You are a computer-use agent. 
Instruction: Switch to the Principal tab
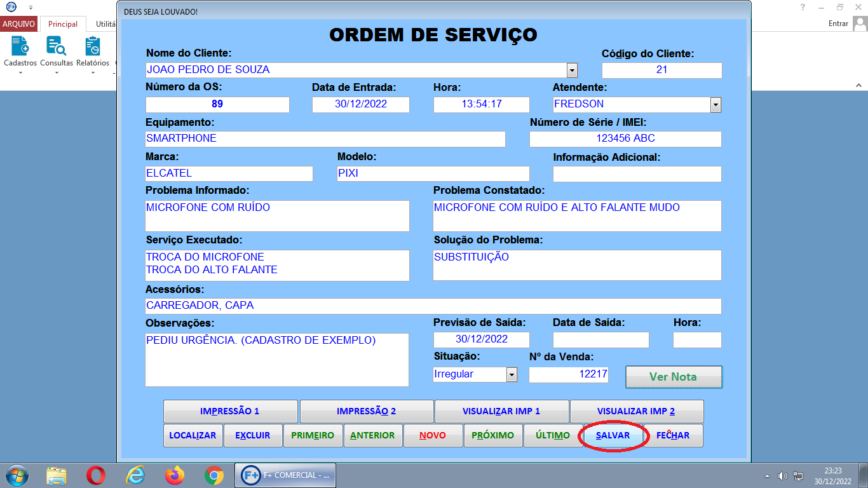63,24
